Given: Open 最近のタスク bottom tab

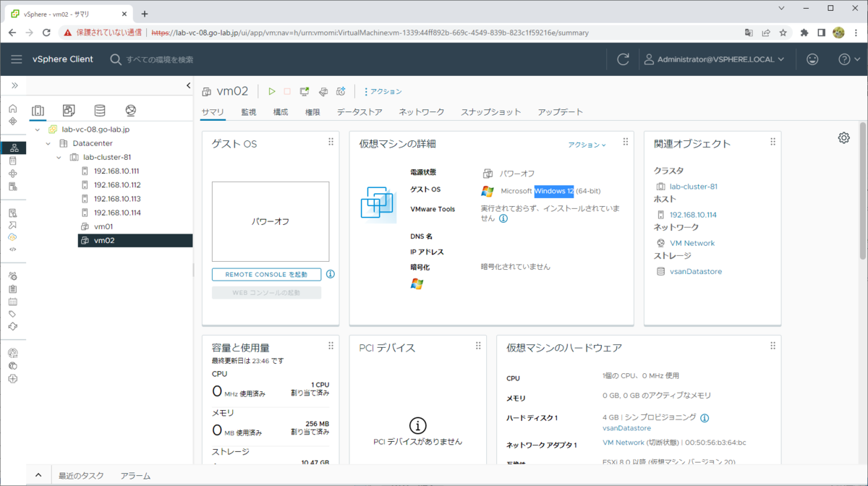Looking at the screenshot, I should (x=81, y=476).
